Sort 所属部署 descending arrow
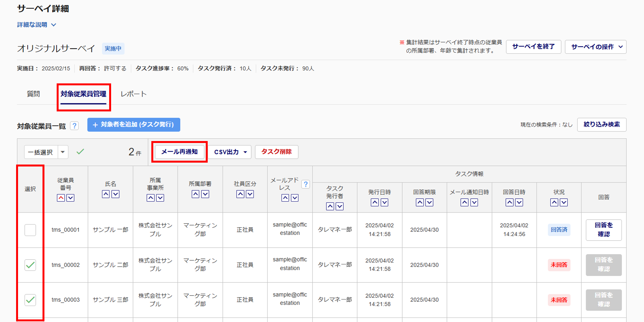 [x=205, y=194]
